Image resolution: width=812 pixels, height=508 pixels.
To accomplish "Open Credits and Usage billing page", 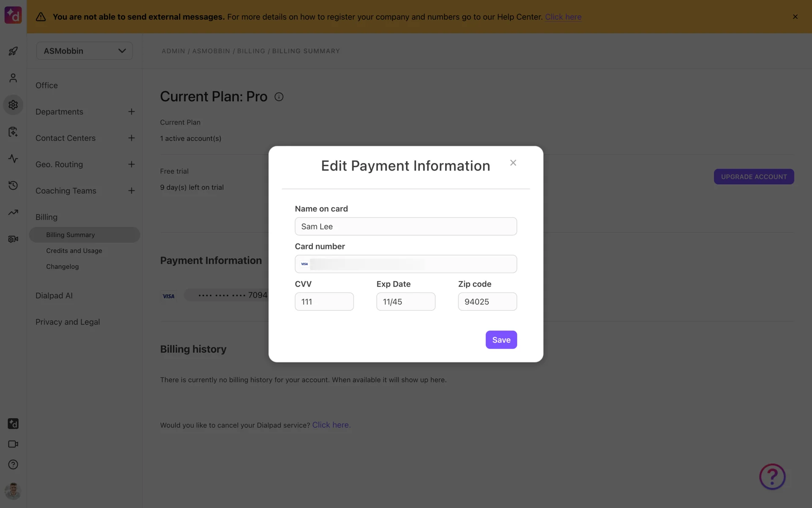I will coord(74,251).
